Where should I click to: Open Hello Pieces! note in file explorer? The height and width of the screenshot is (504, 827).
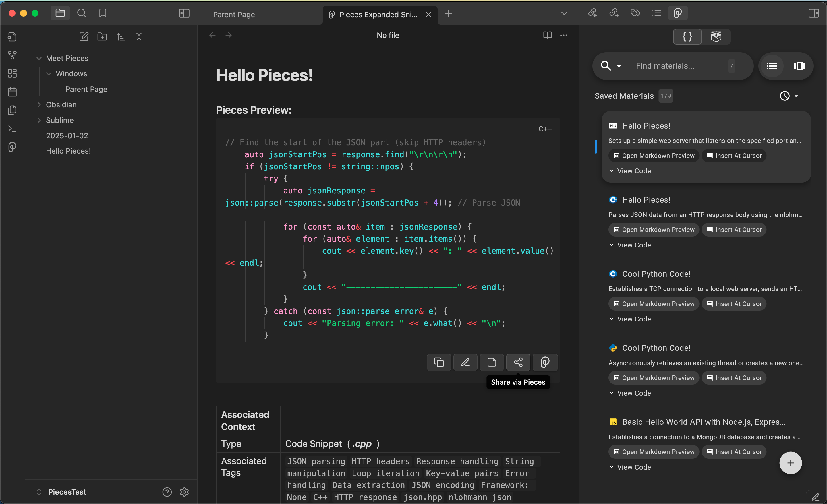68,151
